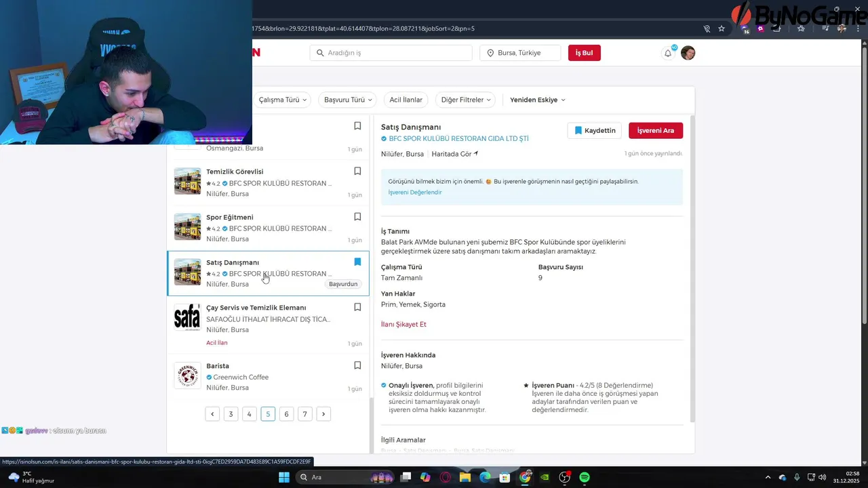Expand the Diğer Filtreler dropdown
The width and height of the screenshot is (868, 488).
tap(466, 100)
